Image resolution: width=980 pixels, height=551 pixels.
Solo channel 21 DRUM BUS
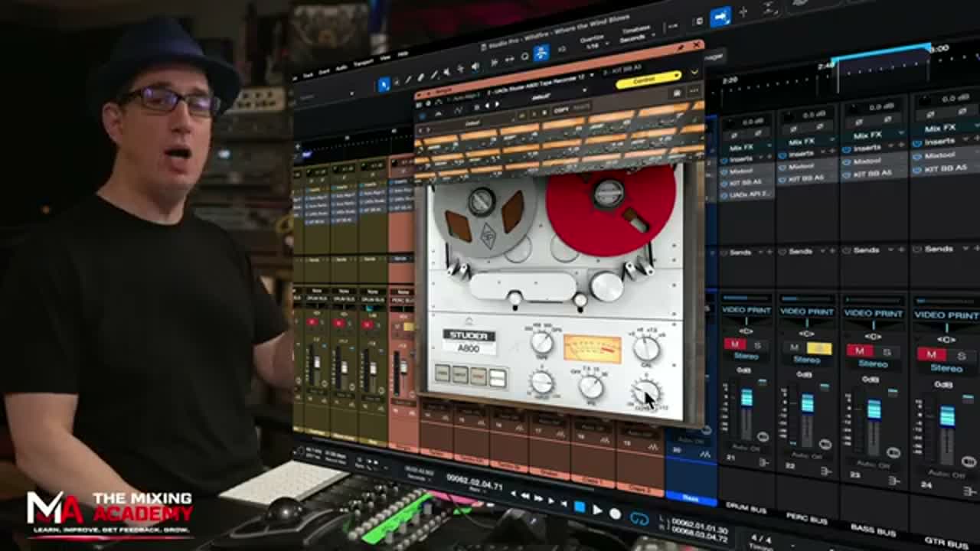(756, 345)
